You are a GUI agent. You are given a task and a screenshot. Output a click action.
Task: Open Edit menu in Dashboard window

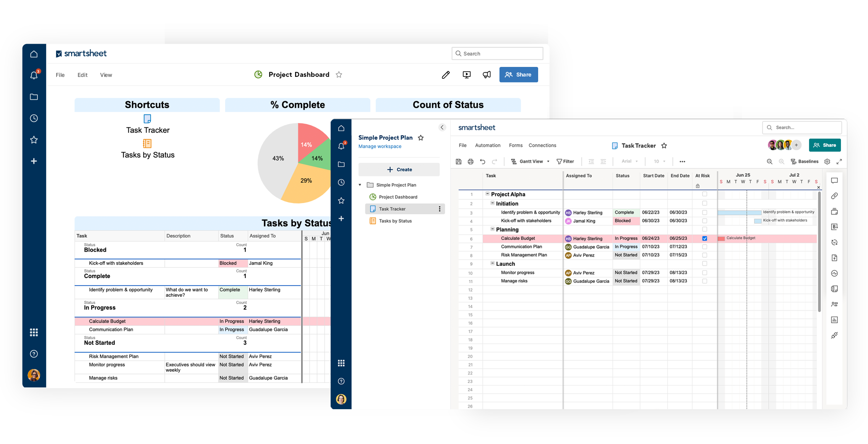click(x=82, y=75)
